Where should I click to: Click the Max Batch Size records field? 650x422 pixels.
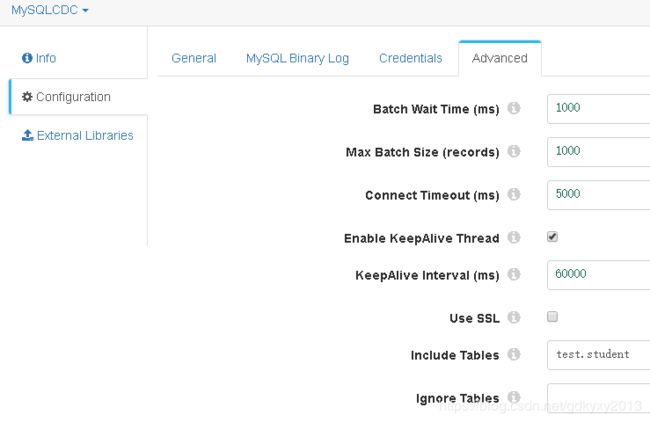[x=599, y=152]
